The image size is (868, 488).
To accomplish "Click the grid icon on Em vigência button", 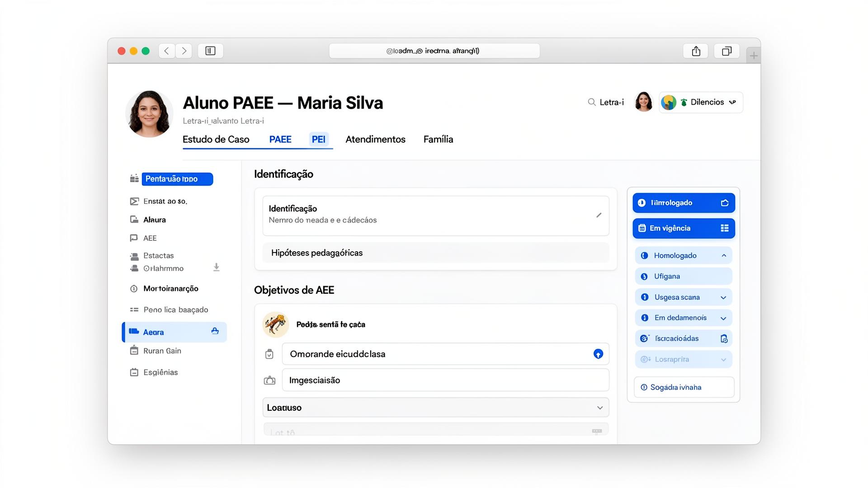I will [725, 228].
